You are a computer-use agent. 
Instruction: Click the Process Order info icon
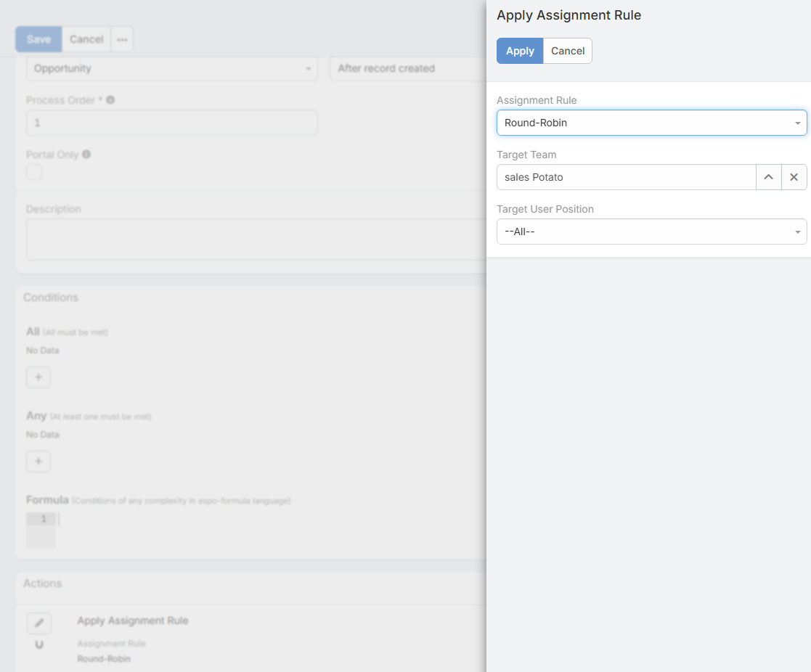click(x=110, y=100)
